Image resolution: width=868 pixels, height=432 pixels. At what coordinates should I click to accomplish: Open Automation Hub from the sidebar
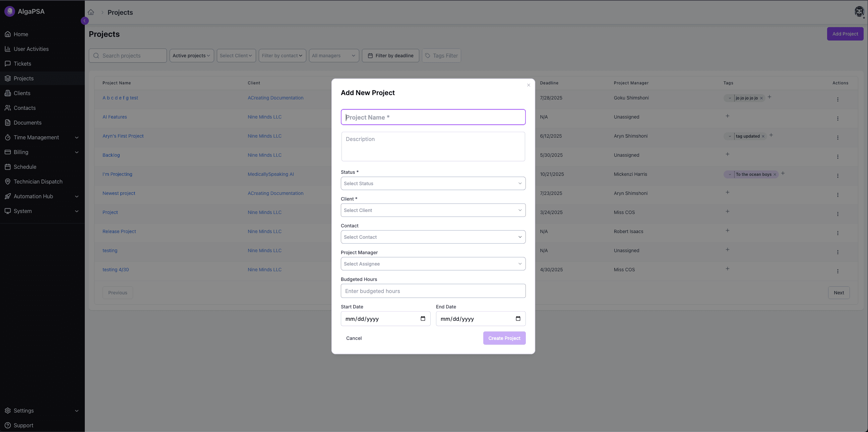(34, 196)
